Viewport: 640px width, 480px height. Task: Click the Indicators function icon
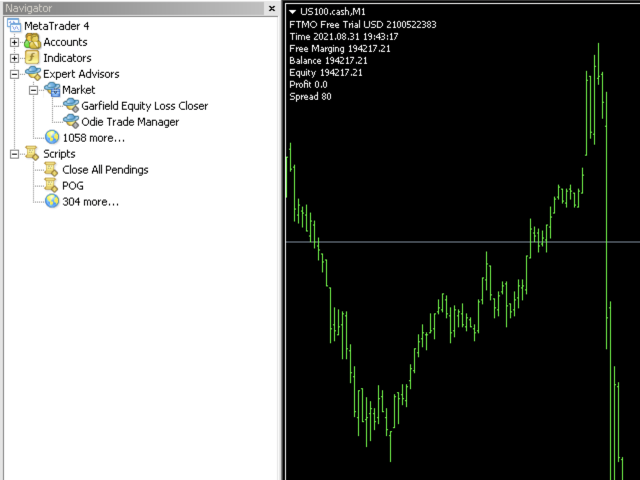tap(32, 58)
